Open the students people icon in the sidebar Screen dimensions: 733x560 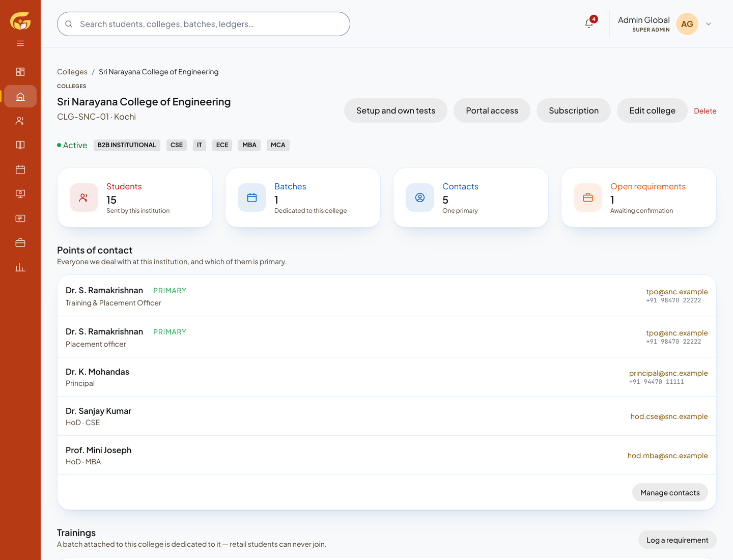pyautogui.click(x=20, y=121)
